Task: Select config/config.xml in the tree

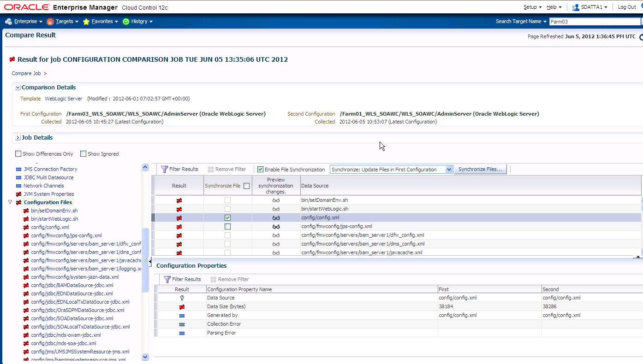Action: (x=50, y=227)
